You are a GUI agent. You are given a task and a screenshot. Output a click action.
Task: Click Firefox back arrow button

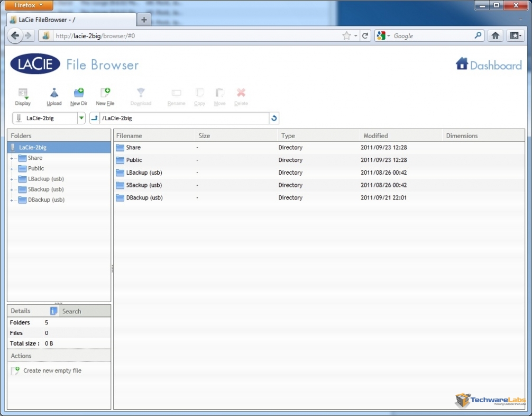tap(15, 35)
